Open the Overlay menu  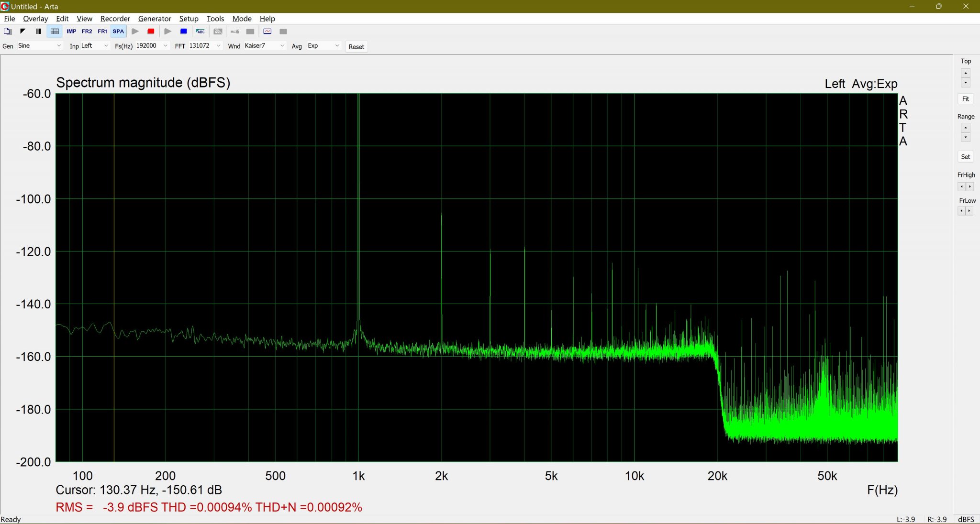point(35,19)
